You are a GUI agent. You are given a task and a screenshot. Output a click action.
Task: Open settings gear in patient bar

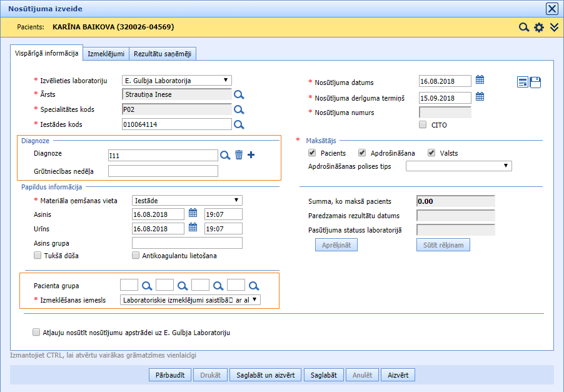pos(539,28)
